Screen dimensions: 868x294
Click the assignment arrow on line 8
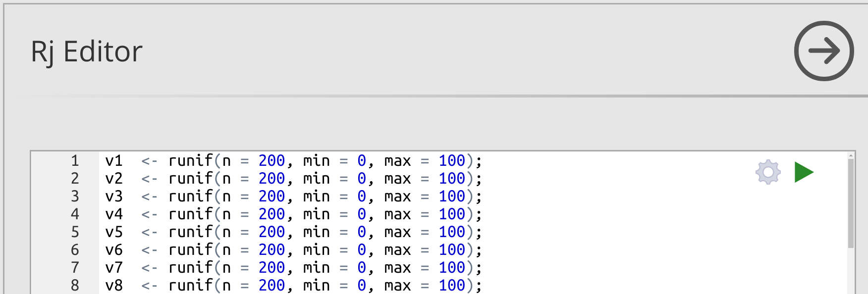point(149,286)
